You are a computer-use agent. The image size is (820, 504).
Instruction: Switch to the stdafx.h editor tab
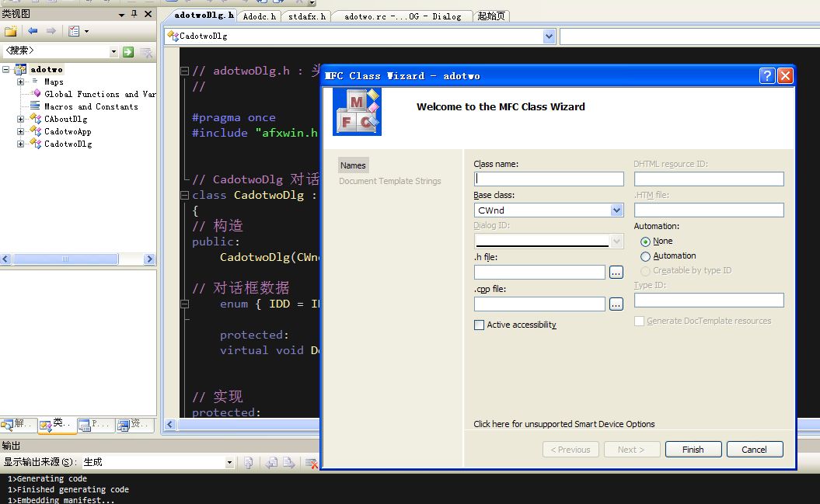click(x=307, y=16)
